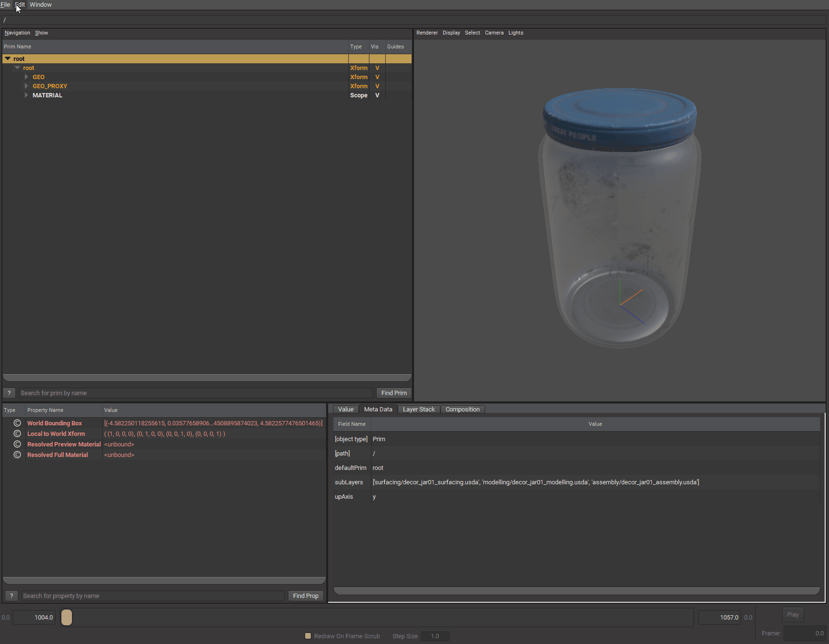Open the Renderer menu in the viewport
Image resolution: width=829 pixels, height=644 pixels.
[427, 33]
